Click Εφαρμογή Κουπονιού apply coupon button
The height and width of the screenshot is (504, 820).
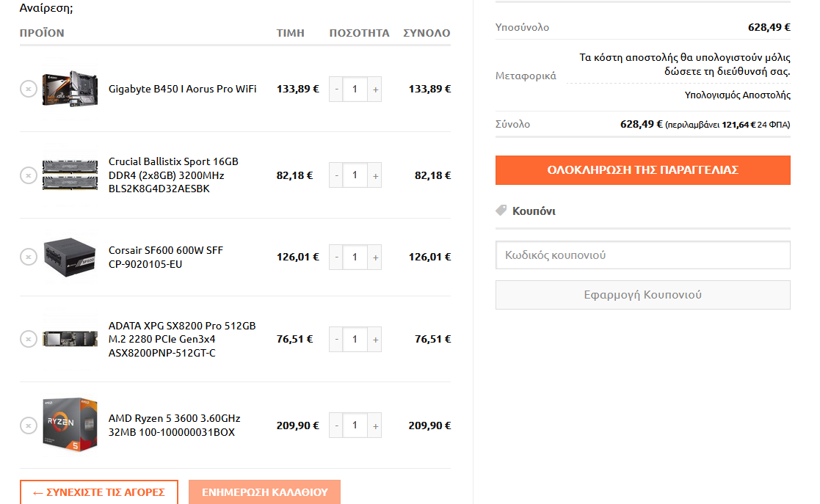[643, 295]
